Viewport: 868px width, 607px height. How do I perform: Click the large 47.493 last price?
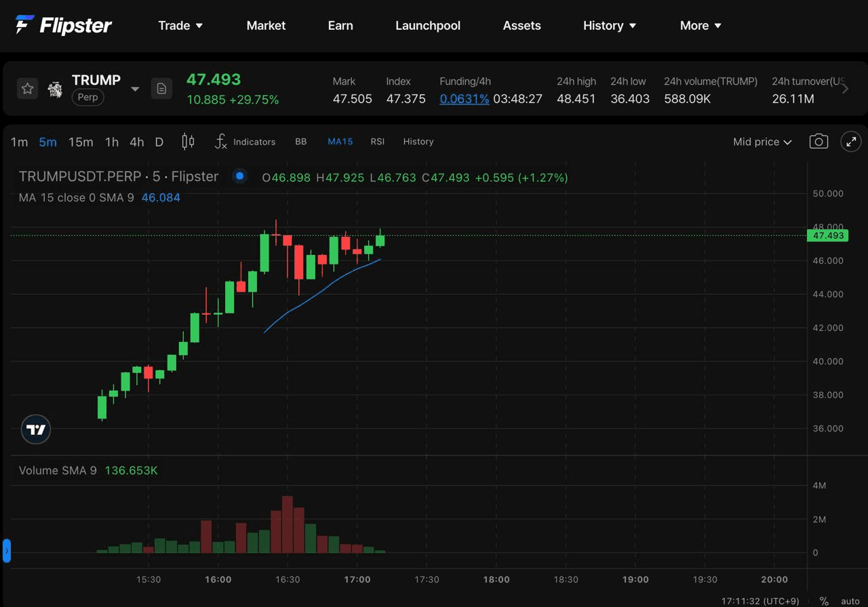tap(214, 79)
